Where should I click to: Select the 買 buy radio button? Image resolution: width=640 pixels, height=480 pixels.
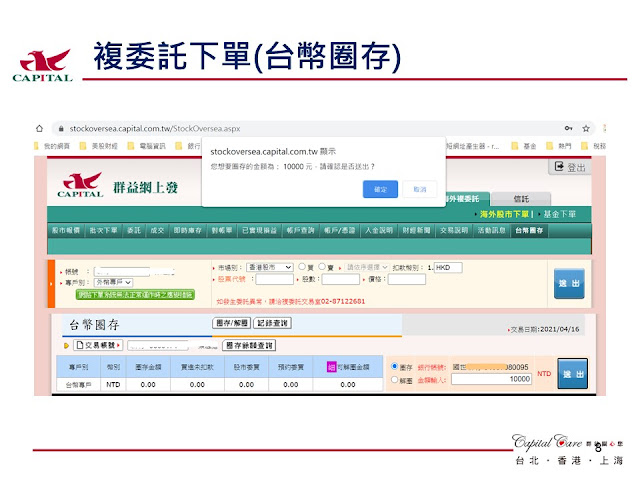(x=302, y=267)
